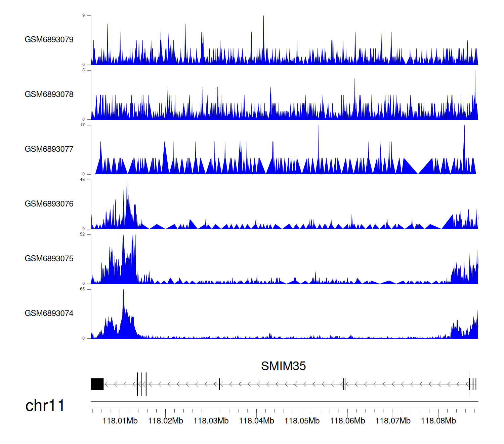Click the 118.02Mb axis label

(x=165, y=421)
